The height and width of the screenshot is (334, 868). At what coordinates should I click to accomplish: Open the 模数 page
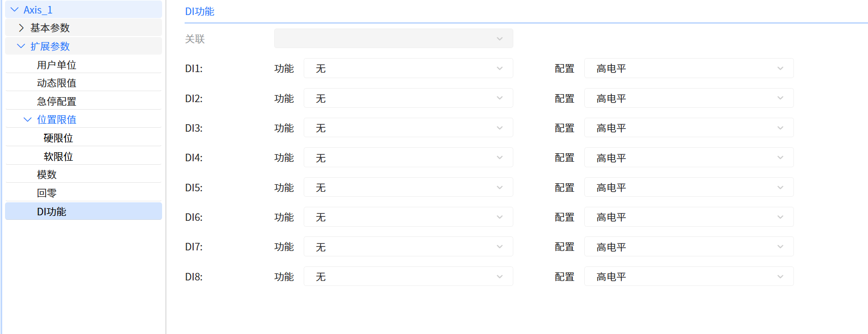47,175
